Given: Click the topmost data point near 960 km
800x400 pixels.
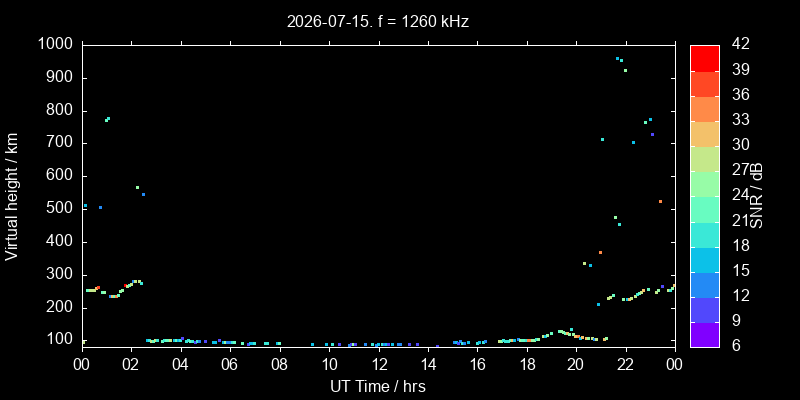Looking at the screenshot, I should 617,59.
